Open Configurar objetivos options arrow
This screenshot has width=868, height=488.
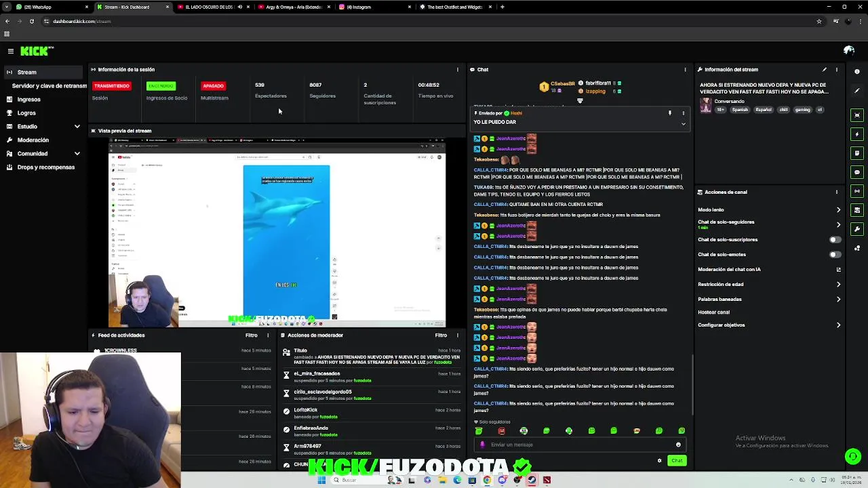[838, 325]
